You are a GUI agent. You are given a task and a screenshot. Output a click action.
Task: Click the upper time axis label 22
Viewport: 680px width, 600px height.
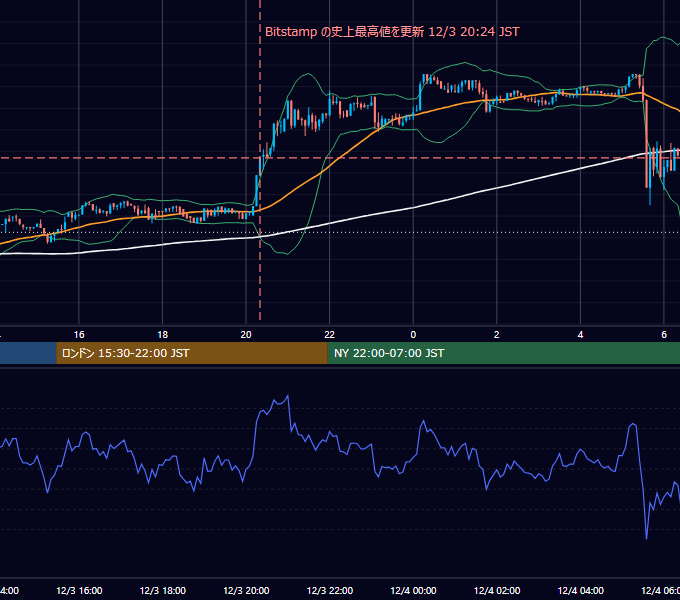click(330, 335)
